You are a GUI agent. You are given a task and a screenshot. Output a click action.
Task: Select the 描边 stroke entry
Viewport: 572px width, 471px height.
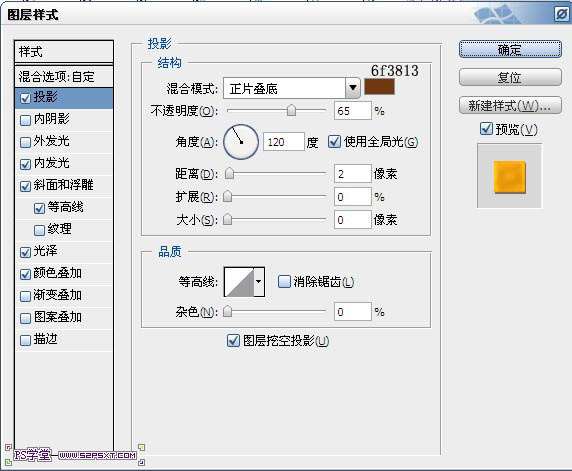(x=64, y=340)
